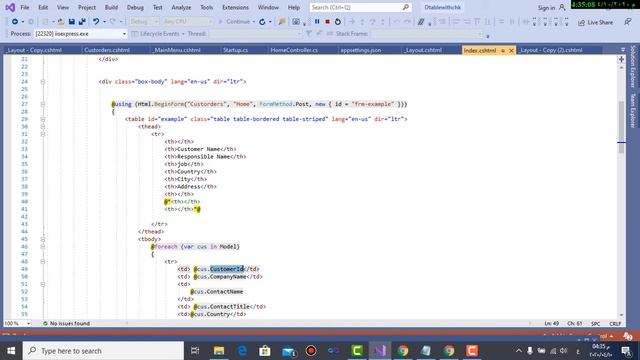Open File Explorer from taskbar

click(x=219, y=351)
